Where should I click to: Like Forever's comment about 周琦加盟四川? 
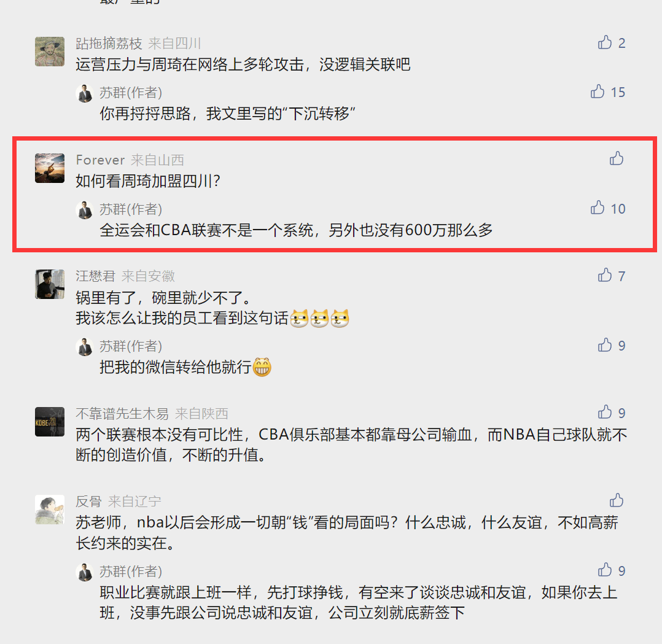tap(617, 158)
